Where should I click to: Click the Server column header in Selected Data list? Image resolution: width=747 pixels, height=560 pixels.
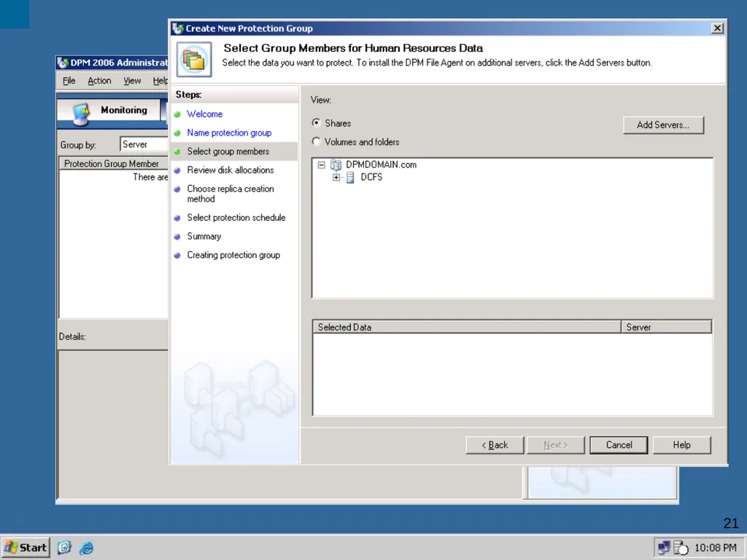tap(667, 327)
